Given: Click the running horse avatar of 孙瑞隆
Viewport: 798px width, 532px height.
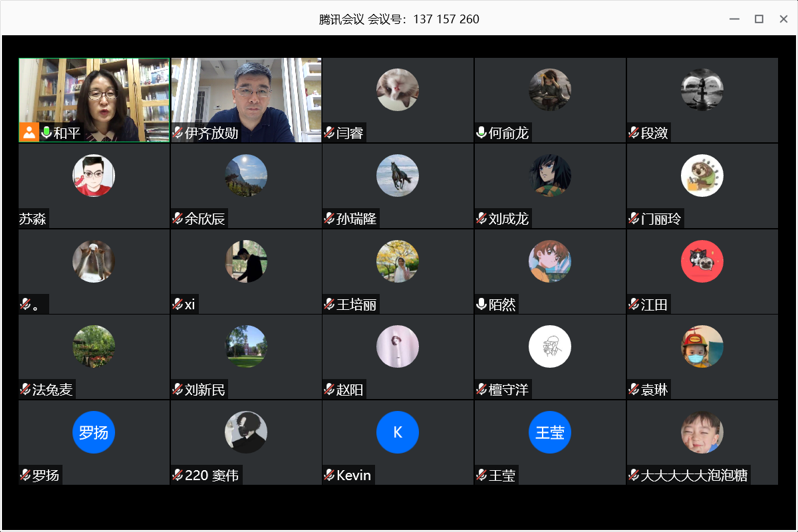Looking at the screenshot, I should pos(398,176).
